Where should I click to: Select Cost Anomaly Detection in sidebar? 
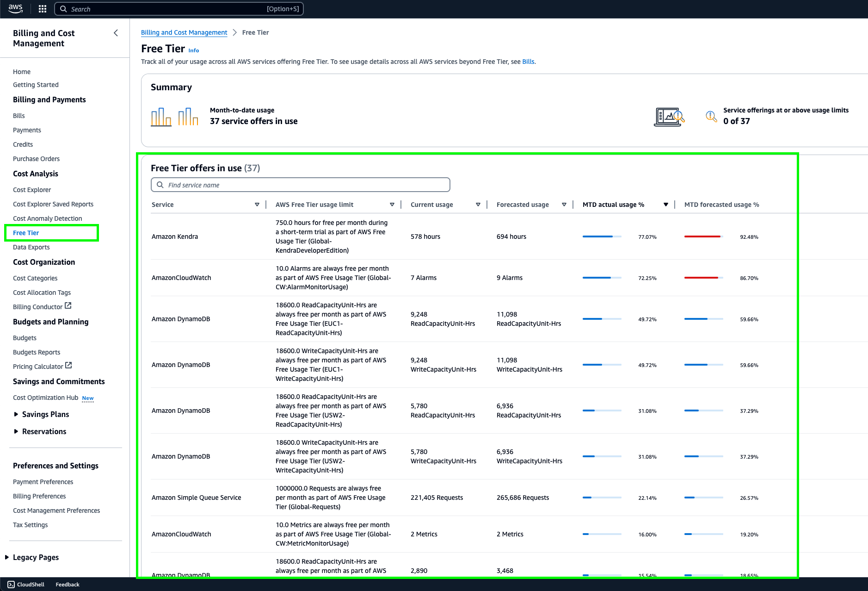[47, 218]
